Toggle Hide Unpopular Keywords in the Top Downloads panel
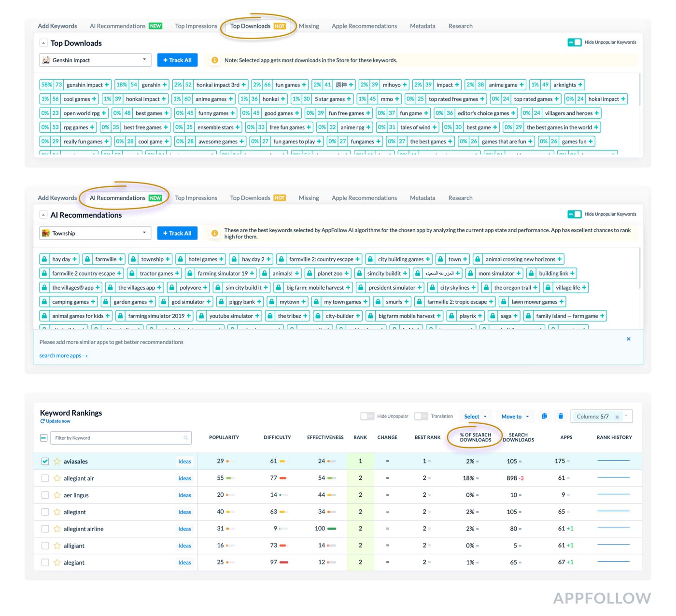 click(575, 42)
